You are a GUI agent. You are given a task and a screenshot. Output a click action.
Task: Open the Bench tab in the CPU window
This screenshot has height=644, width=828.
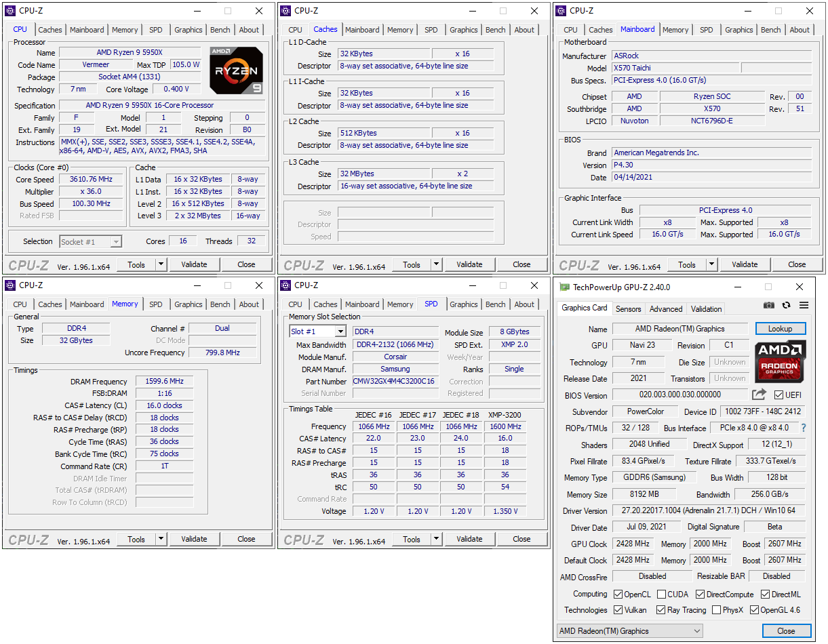[x=220, y=30]
